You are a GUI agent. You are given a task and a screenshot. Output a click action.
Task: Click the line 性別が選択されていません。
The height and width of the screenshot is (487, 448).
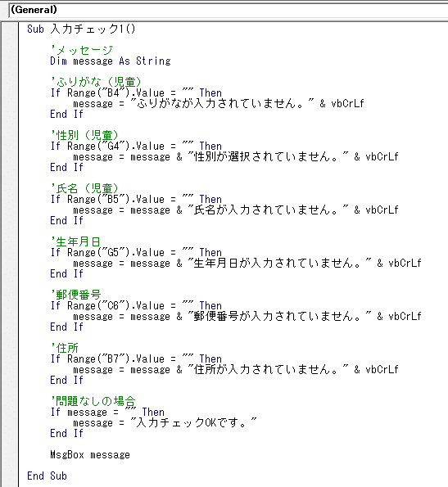236,156
